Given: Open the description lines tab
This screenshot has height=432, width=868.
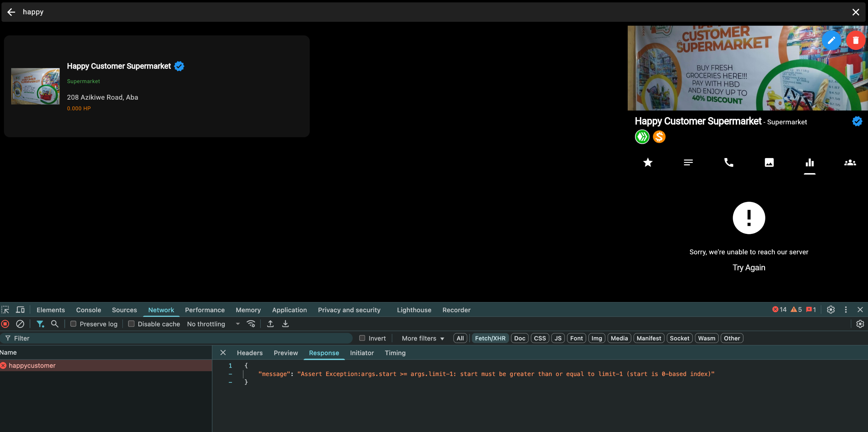Looking at the screenshot, I should tap(688, 163).
